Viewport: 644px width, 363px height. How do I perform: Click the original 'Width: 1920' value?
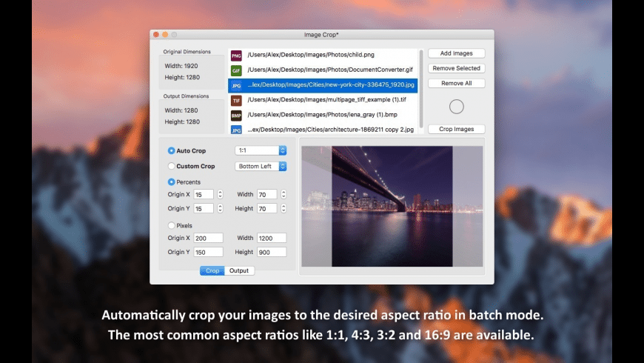pyautogui.click(x=181, y=66)
